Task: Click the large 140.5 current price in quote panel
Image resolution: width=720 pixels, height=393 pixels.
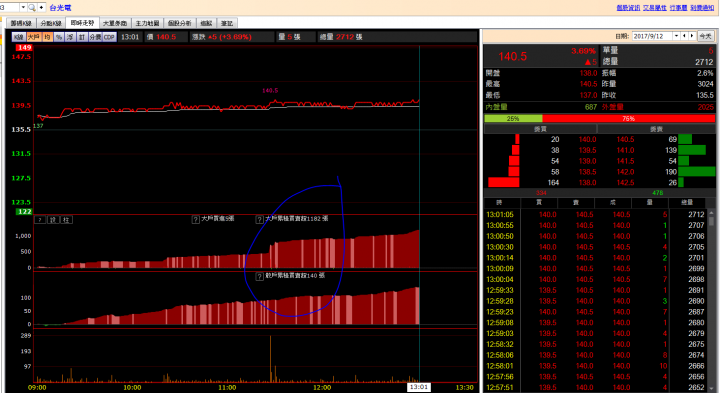Action: [512, 56]
